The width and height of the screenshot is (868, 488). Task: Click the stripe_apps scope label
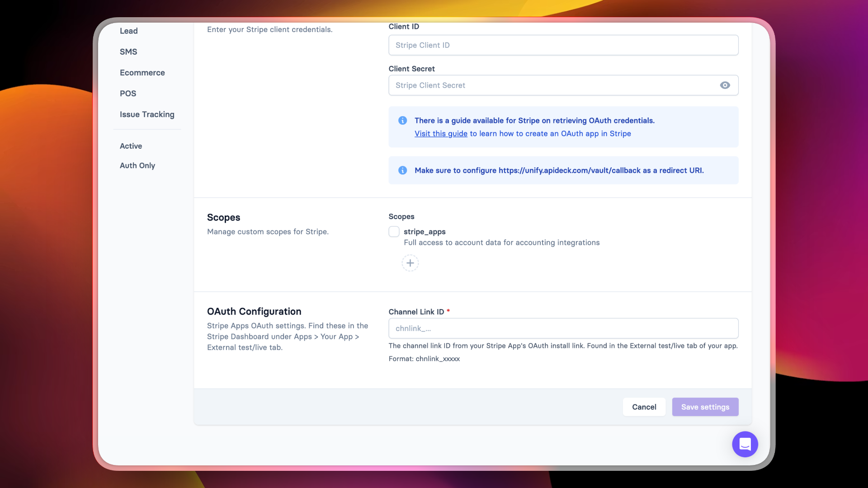pyautogui.click(x=425, y=232)
